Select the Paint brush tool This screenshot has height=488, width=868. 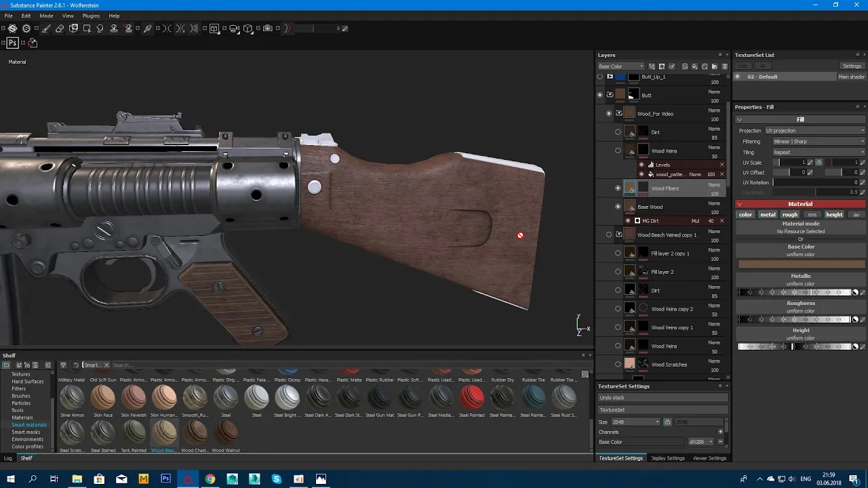(46, 28)
